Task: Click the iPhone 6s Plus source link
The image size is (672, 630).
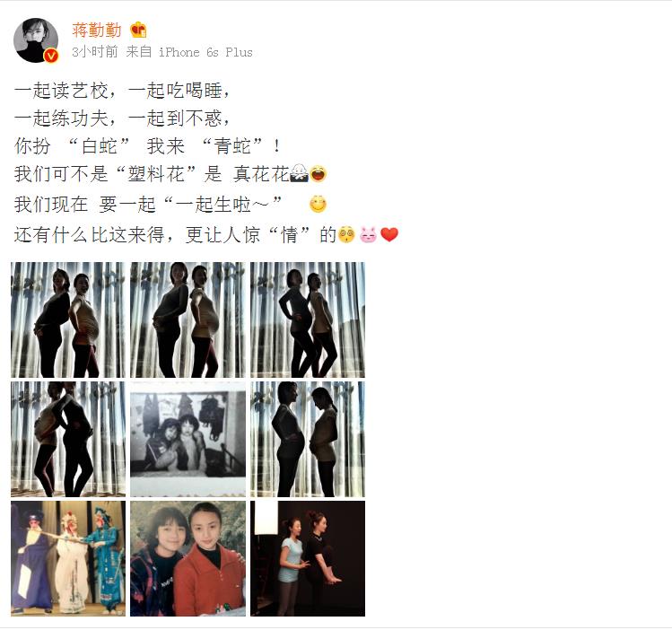Action: pos(205,52)
